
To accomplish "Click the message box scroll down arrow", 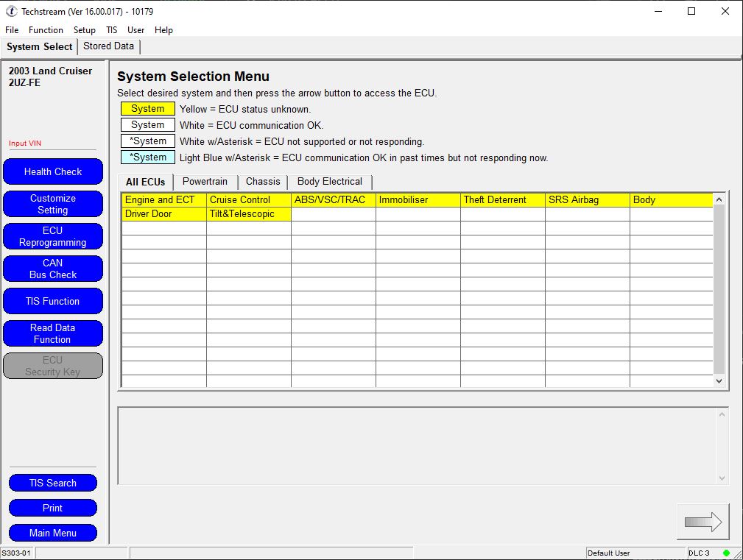I will click(722, 478).
